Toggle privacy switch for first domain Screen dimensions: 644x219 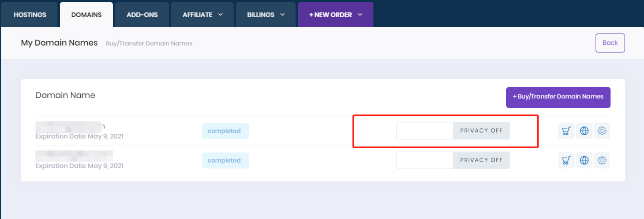[x=453, y=131]
